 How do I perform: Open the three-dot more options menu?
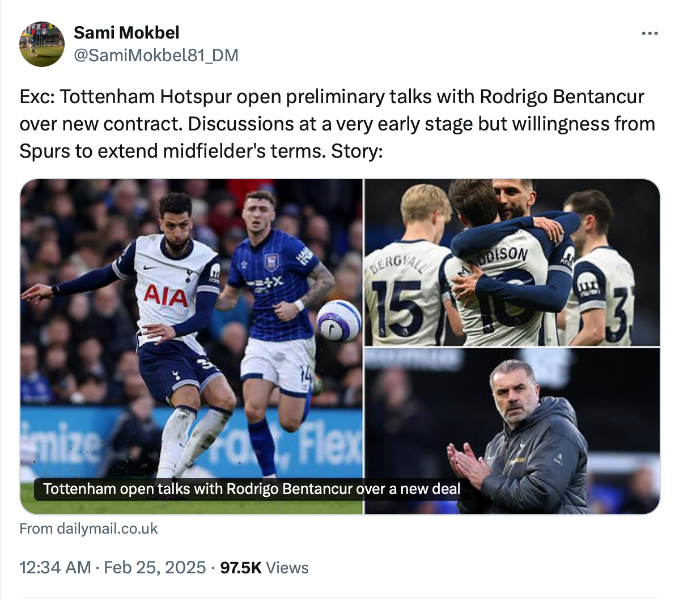(x=649, y=33)
